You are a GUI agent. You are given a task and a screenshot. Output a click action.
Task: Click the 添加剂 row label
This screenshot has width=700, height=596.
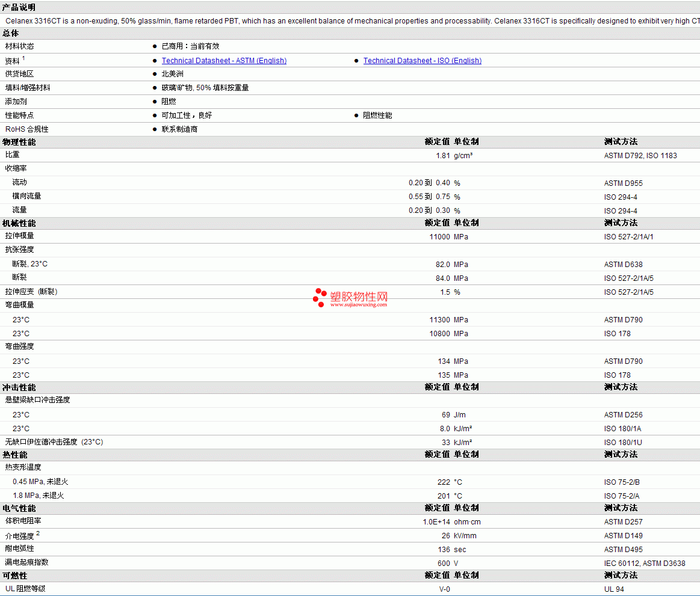click(x=16, y=102)
